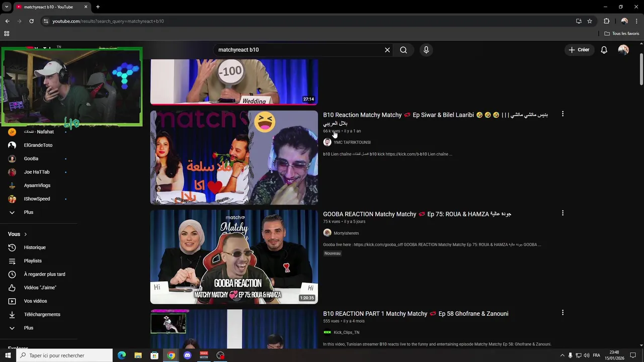Start voice search with the microphone icon
Screen dimensions: 644x362
426,50
